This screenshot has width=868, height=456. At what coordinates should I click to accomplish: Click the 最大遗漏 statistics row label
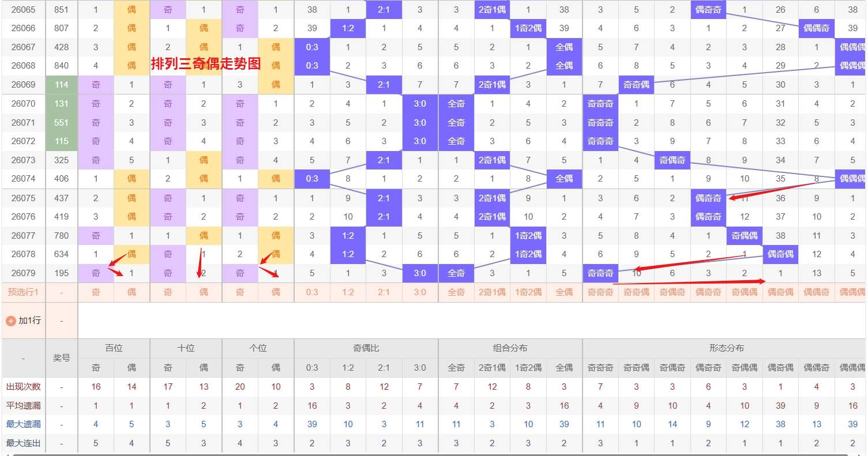coord(23,424)
